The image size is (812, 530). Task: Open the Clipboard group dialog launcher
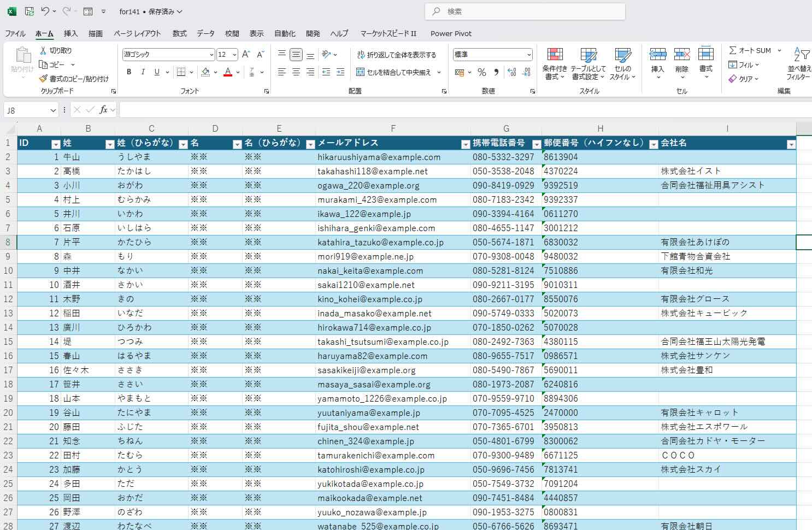pyautogui.click(x=114, y=91)
